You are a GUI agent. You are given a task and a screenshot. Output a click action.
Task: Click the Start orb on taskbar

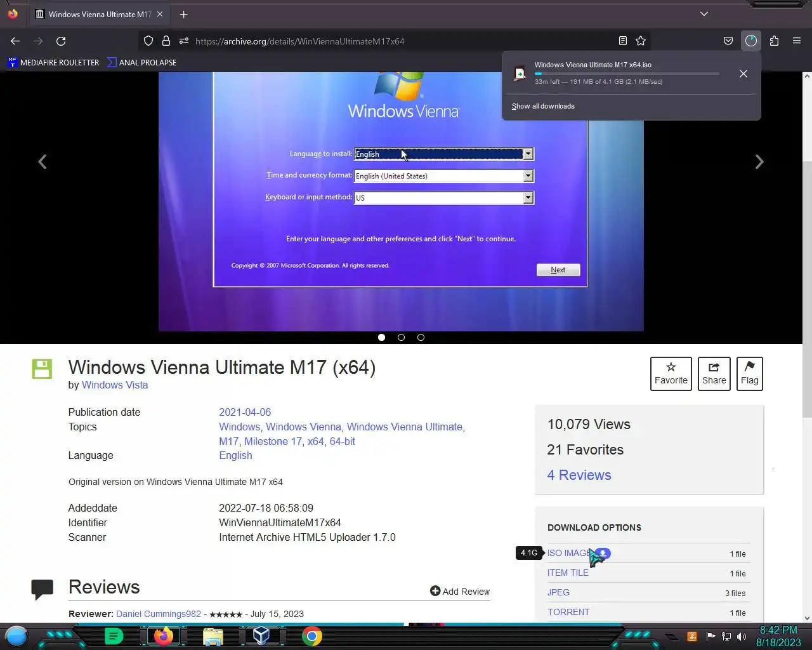pos(16,636)
